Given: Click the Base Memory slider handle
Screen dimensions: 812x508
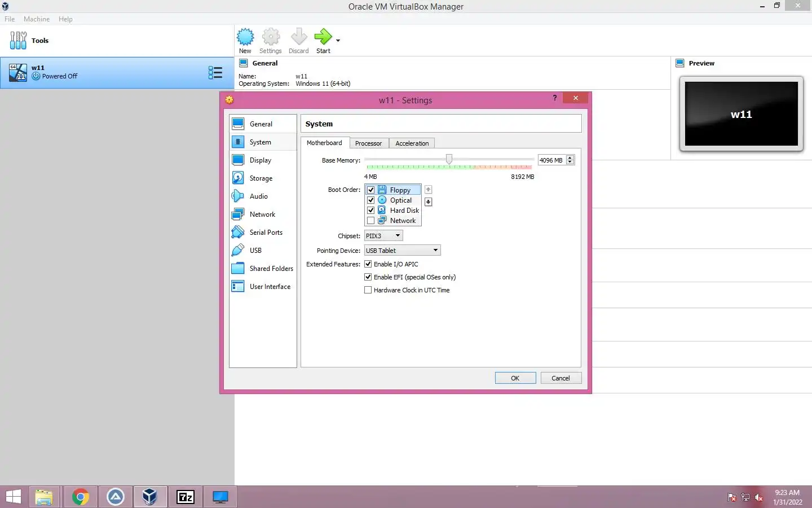Looking at the screenshot, I should click(449, 160).
